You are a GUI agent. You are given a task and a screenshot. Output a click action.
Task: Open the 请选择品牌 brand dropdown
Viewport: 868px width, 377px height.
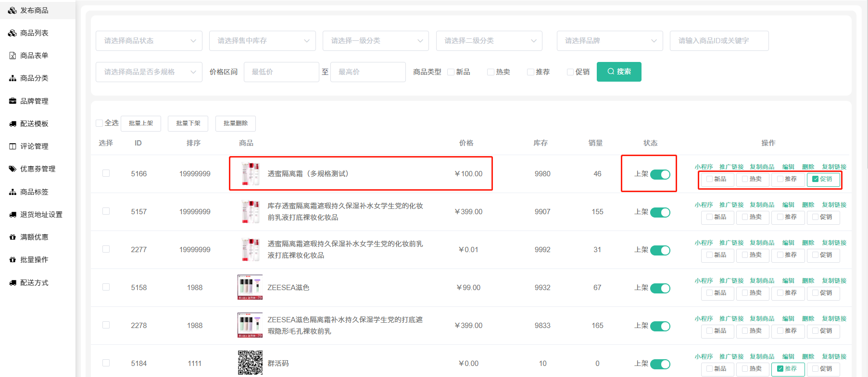(609, 41)
